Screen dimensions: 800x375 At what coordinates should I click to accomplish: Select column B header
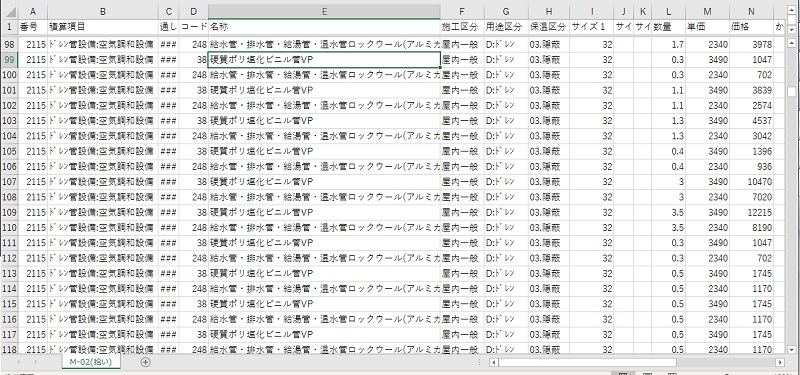(x=103, y=12)
